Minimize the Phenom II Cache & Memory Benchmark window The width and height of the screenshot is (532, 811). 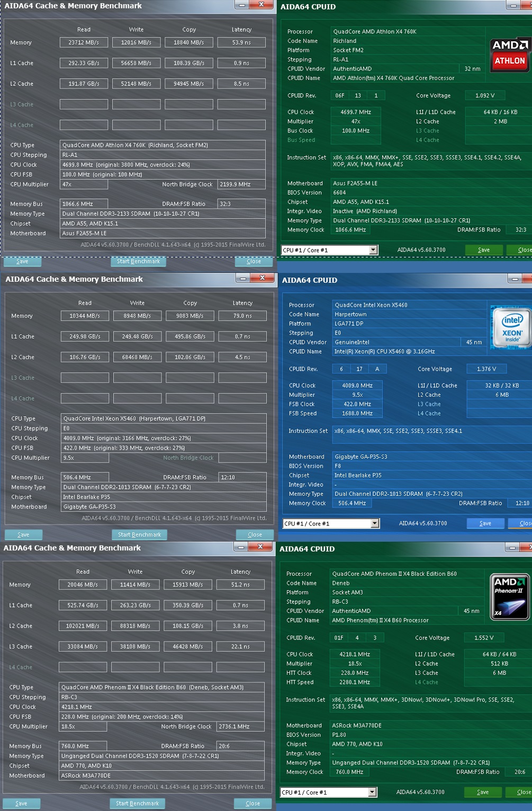click(241, 547)
